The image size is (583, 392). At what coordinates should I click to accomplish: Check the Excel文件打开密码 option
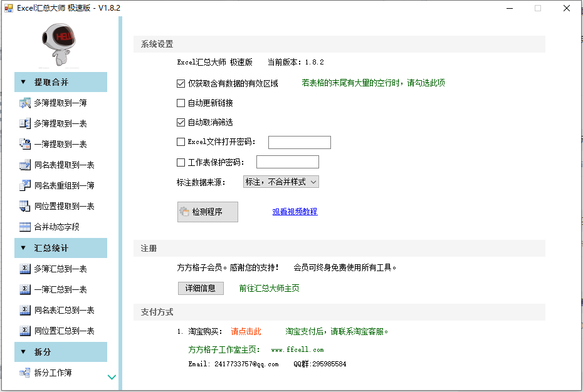[181, 142]
